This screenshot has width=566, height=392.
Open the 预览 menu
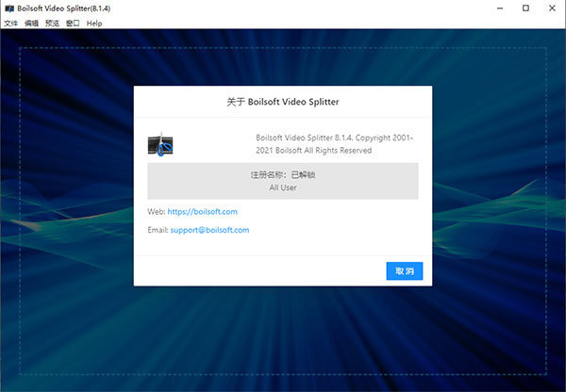coord(52,24)
